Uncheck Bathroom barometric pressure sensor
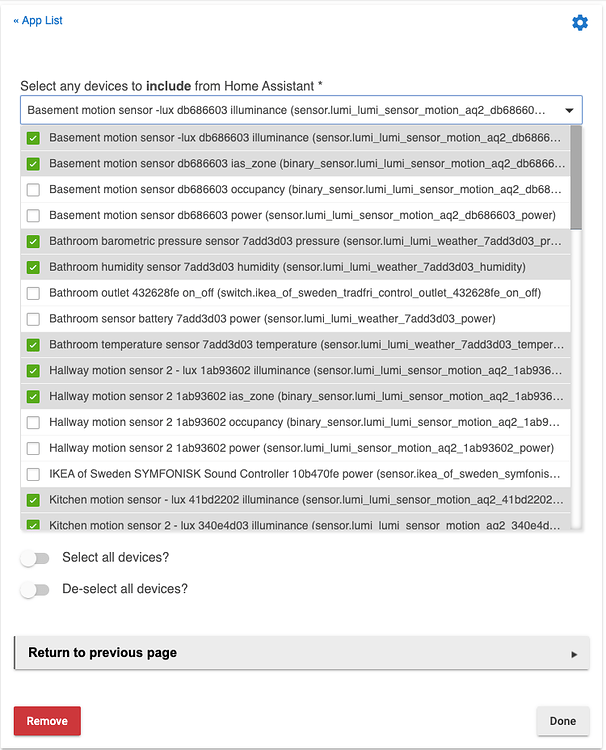 click(x=34, y=241)
